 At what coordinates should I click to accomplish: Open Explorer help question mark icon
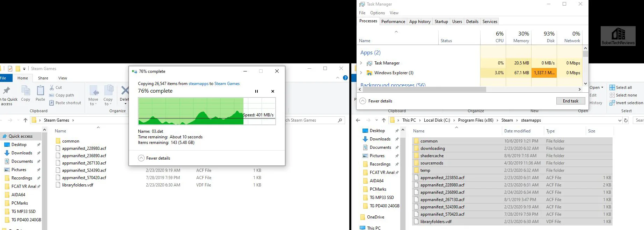345,78
